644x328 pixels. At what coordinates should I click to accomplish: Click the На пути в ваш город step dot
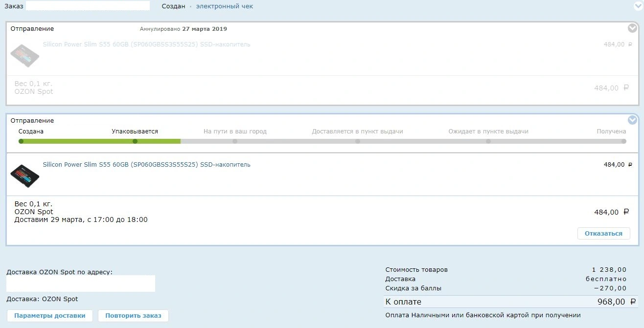click(235, 141)
